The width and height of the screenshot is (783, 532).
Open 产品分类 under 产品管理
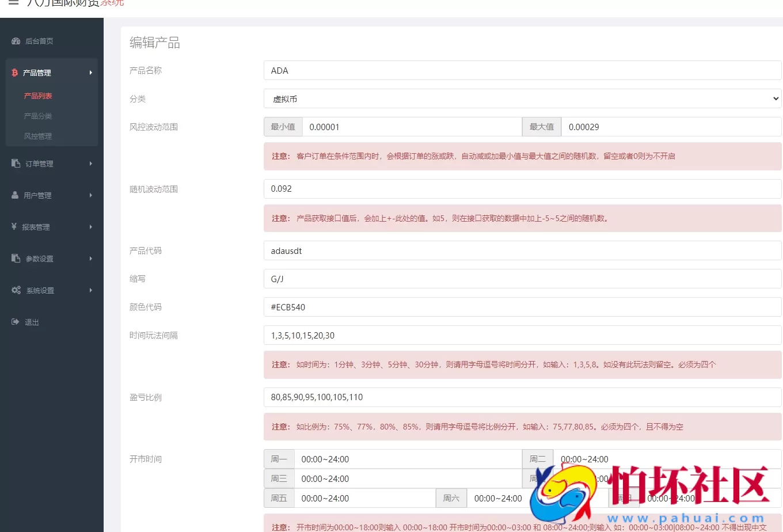click(38, 115)
